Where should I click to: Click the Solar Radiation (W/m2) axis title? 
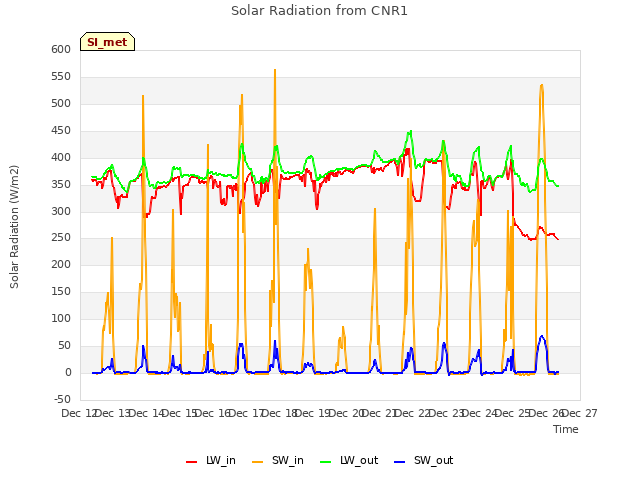[x=14, y=227]
